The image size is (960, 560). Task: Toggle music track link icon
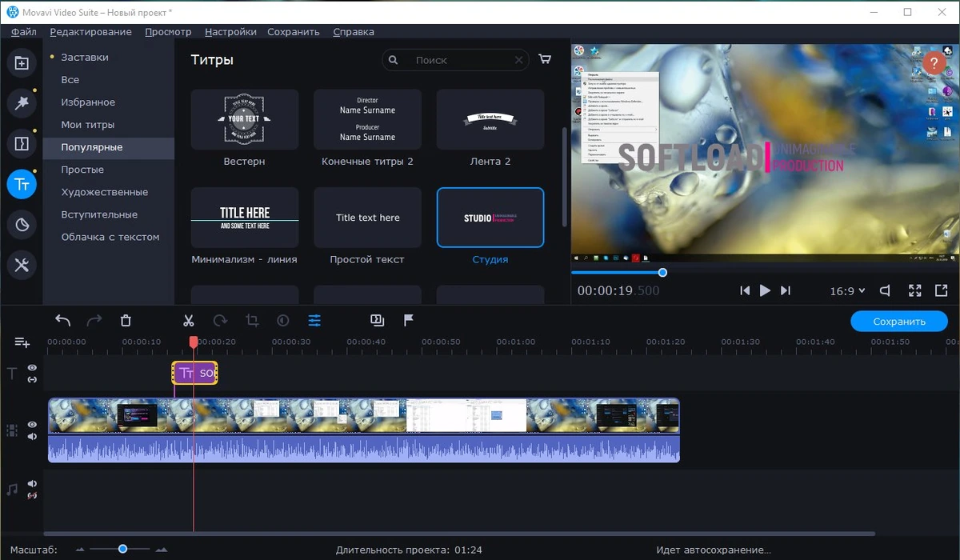(32, 496)
